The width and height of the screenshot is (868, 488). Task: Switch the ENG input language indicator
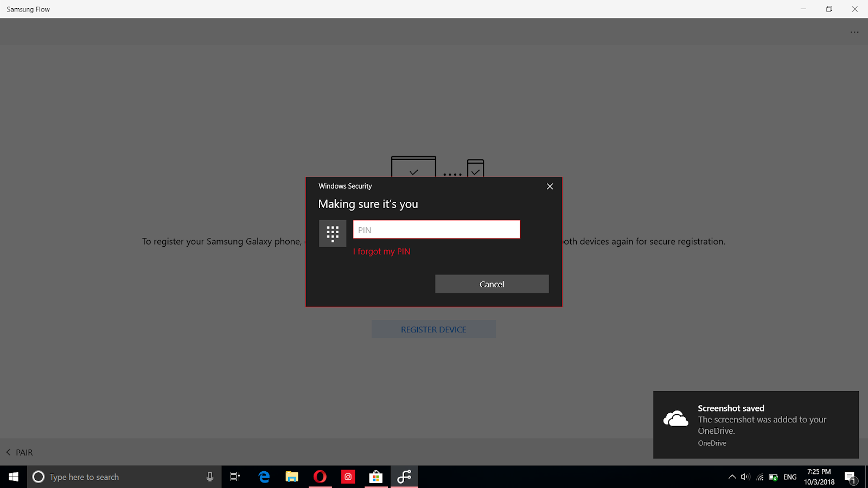(790, 477)
